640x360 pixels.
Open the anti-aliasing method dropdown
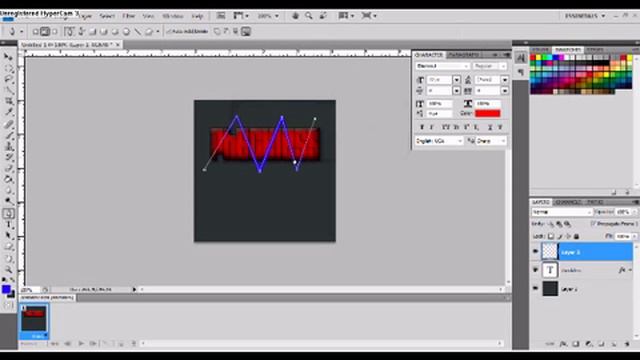pyautogui.click(x=491, y=141)
